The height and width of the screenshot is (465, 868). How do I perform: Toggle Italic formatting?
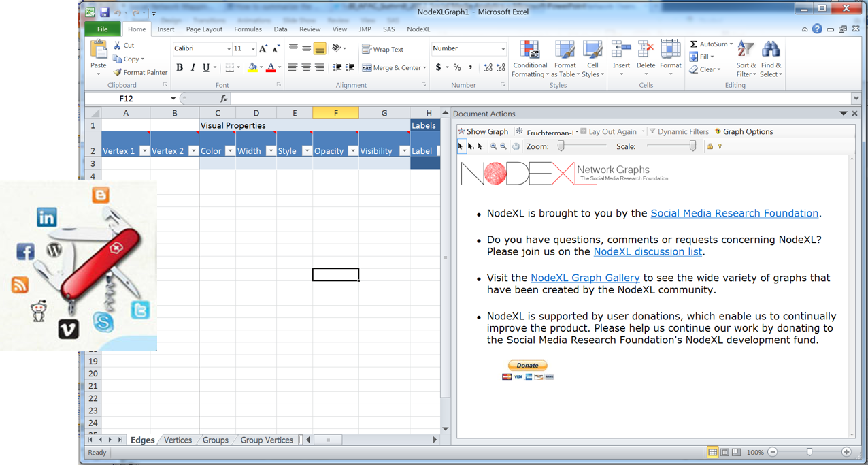click(193, 67)
